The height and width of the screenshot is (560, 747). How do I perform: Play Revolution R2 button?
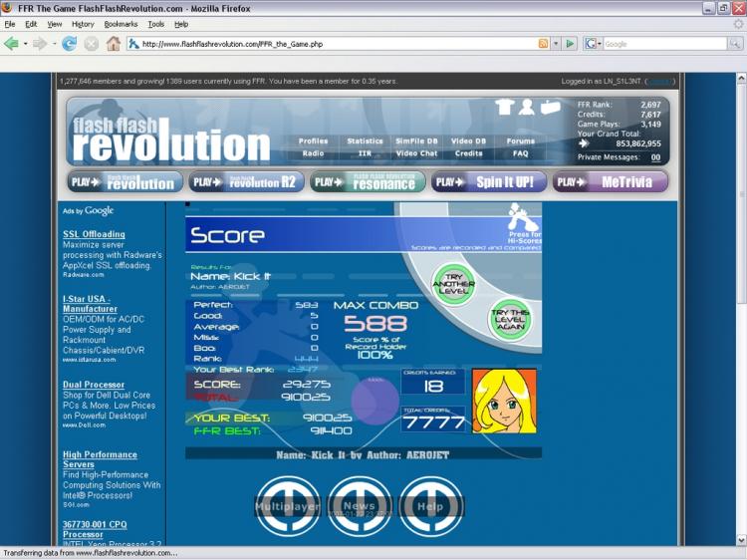pos(246,182)
